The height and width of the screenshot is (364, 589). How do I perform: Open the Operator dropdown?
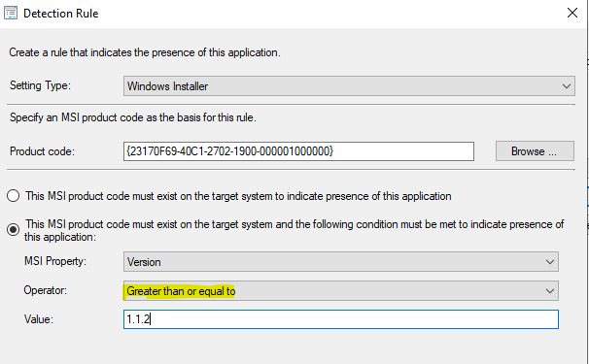coord(341,291)
